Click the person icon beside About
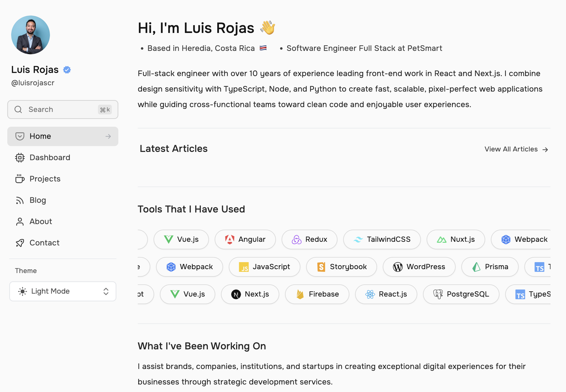The image size is (566, 392). click(x=20, y=221)
